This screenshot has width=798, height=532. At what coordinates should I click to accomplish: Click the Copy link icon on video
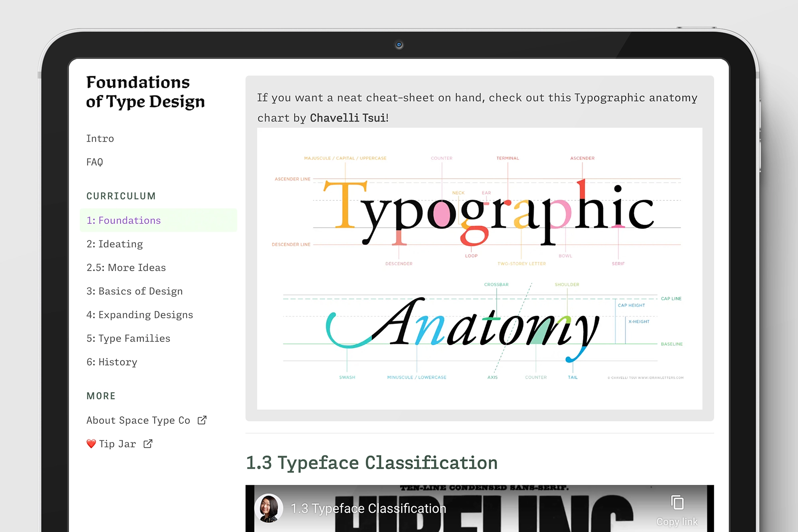coord(677,502)
